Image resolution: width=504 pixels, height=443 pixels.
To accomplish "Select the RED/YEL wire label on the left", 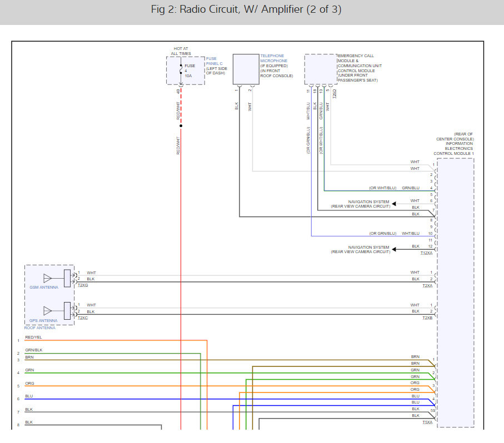I will (x=33, y=337).
